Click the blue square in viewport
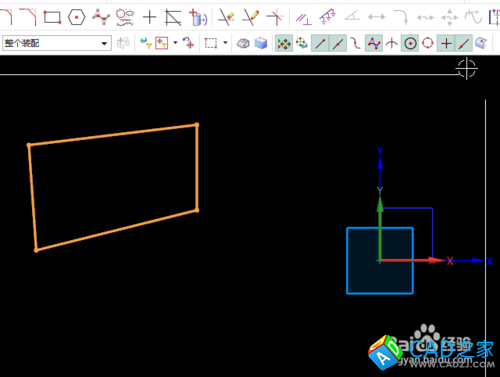Screen dimensions: 500x377 point(380,261)
